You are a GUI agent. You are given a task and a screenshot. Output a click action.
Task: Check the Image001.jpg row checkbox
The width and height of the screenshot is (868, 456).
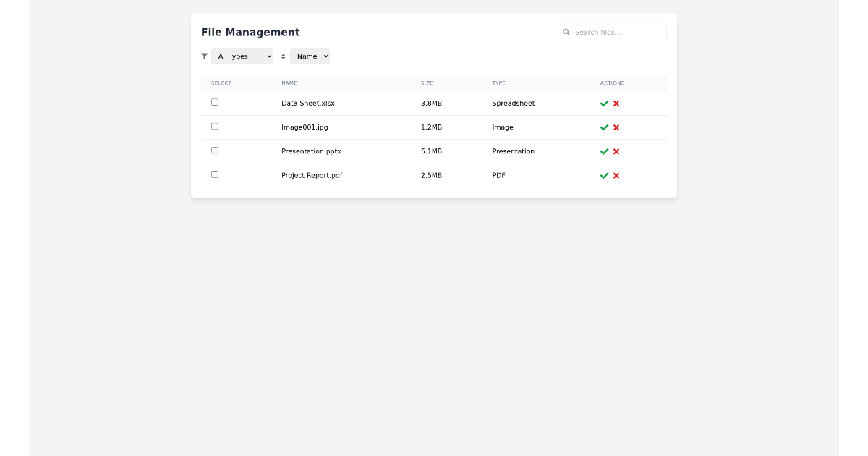tap(214, 126)
